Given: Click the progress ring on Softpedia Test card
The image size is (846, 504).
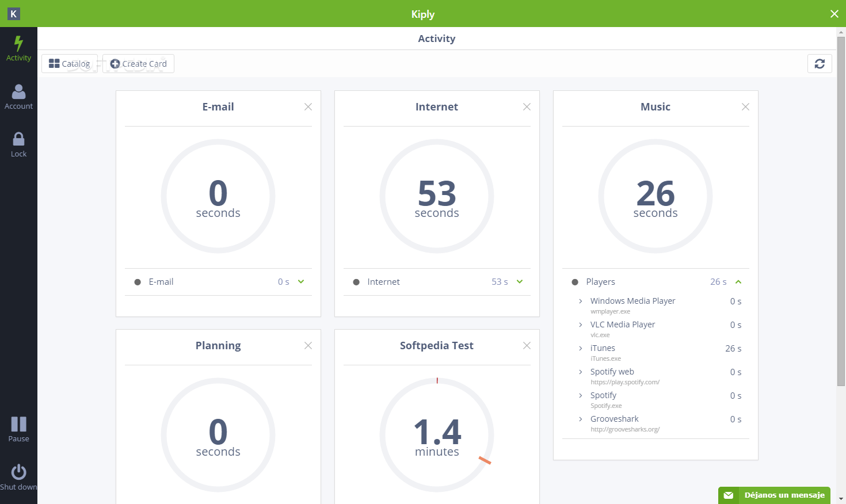Looking at the screenshot, I should (x=437, y=434).
